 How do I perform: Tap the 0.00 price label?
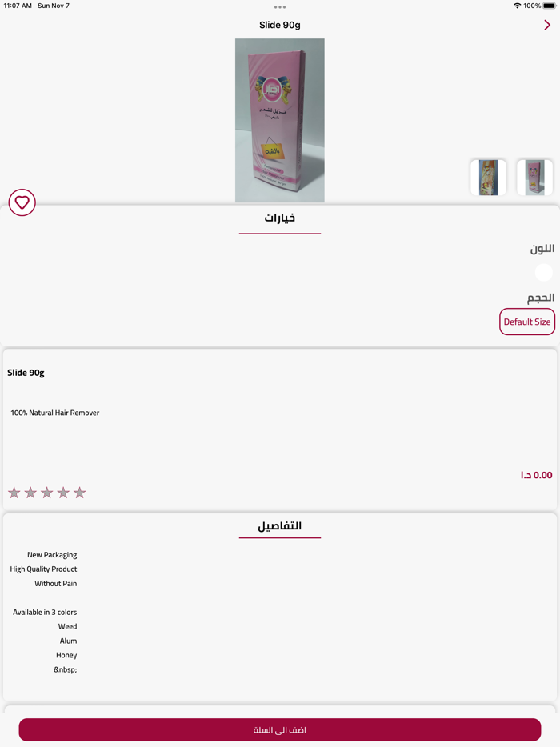(x=537, y=475)
